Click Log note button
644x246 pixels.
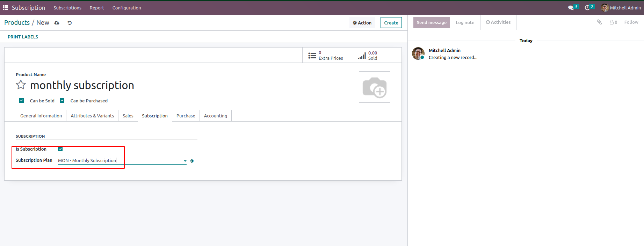tap(465, 22)
